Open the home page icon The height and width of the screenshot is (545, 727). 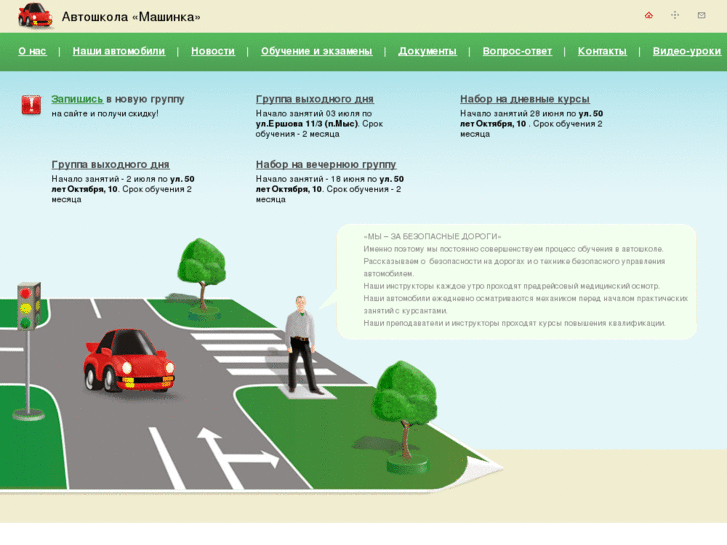click(649, 15)
